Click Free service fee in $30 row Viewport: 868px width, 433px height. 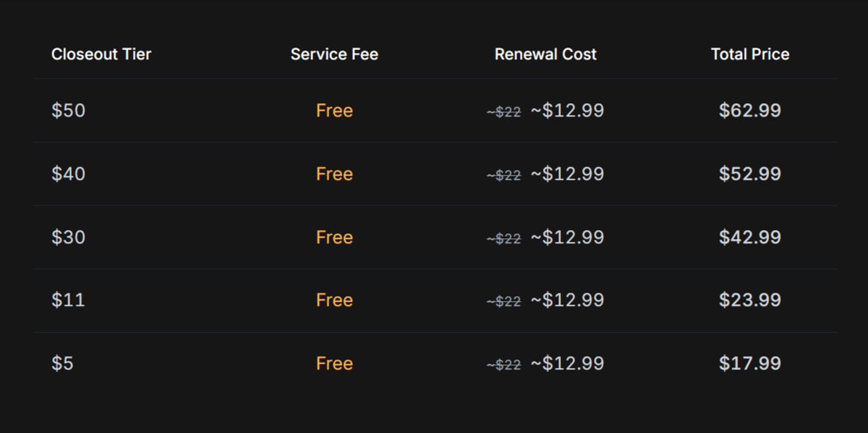coord(334,237)
